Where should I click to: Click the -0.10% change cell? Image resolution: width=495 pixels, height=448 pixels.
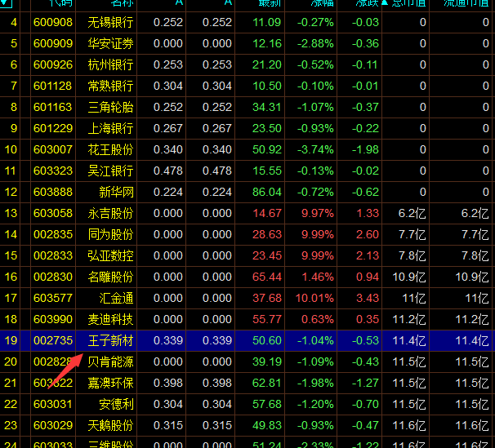pyautogui.click(x=315, y=86)
